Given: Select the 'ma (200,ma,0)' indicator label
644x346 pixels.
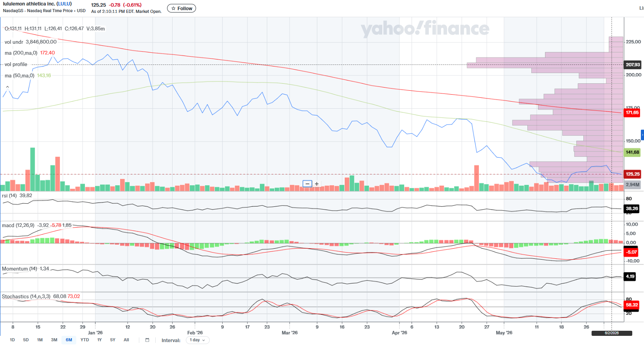Looking at the screenshot, I should click(21, 53).
